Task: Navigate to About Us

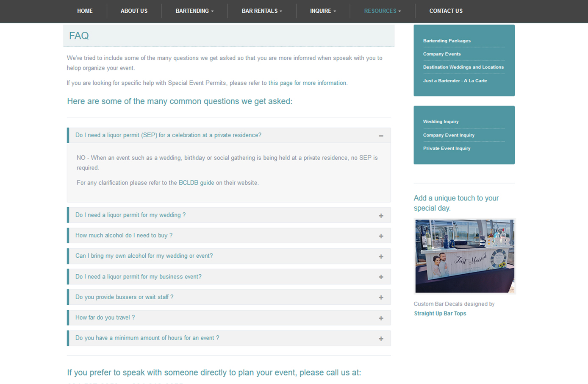Action: coord(134,11)
